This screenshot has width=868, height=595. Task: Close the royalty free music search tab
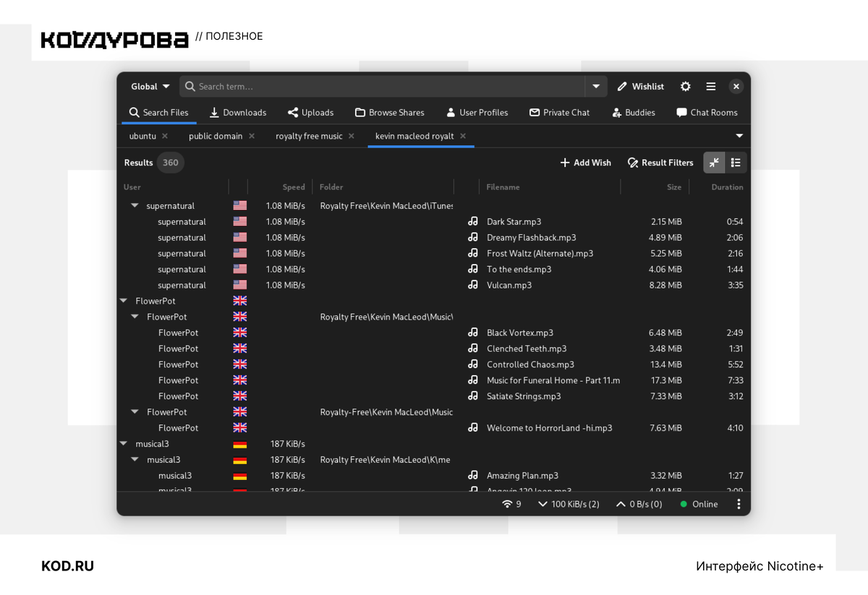[352, 136]
